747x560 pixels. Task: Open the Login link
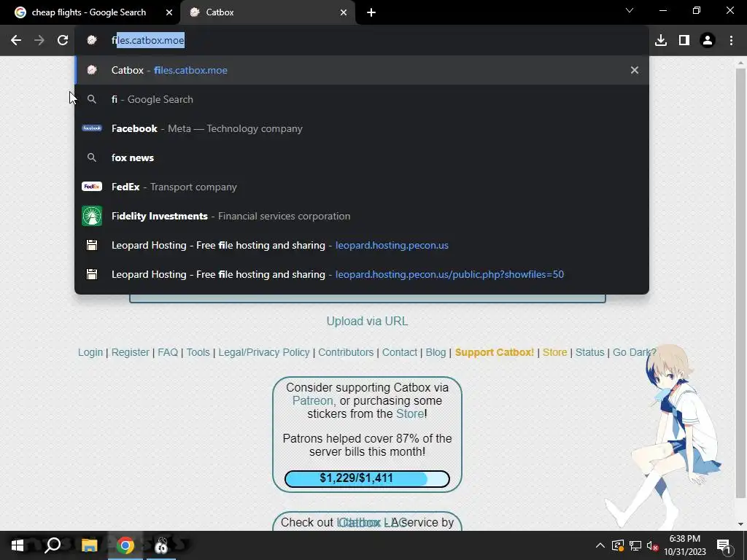(x=90, y=352)
